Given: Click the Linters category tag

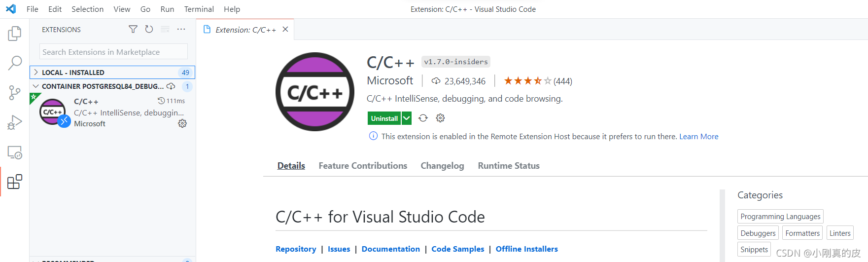Looking at the screenshot, I should 840,233.
